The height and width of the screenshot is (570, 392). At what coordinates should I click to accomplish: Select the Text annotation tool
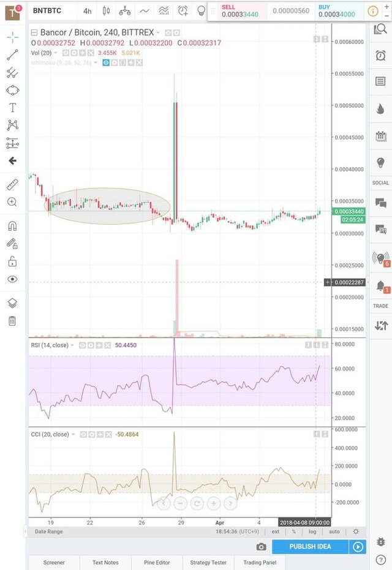point(12,108)
